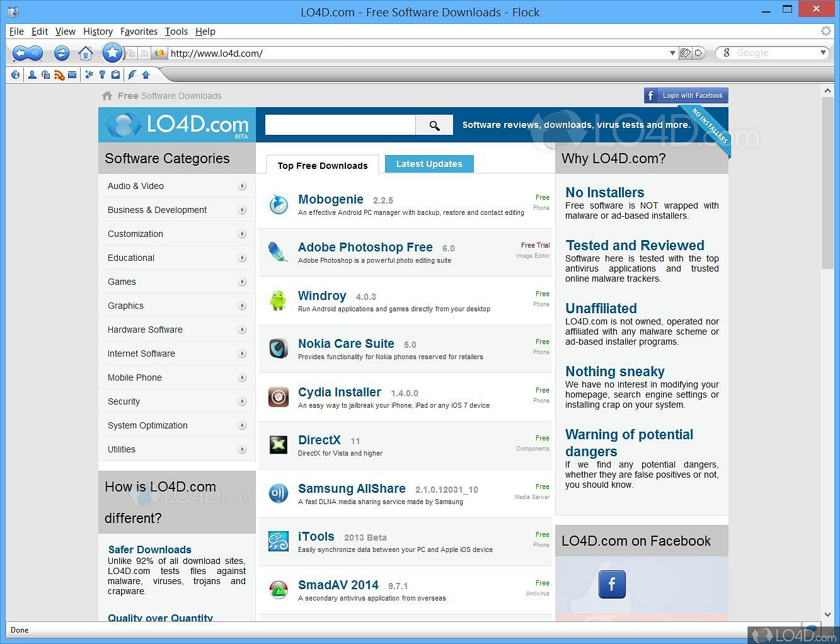Image resolution: width=840 pixels, height=644 pixels.
Task: Click the Mobogenie app icon
Action: click(279, 204)
